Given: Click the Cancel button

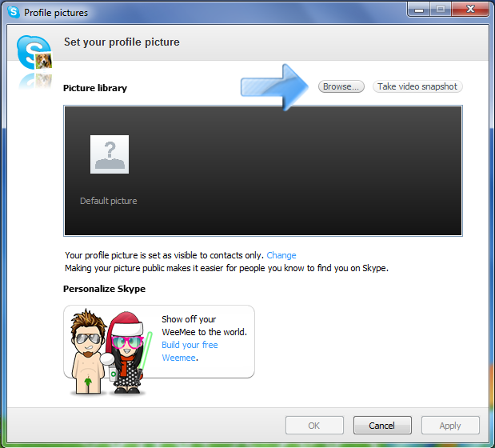Looking at the screenshot, I should click(382, 426).
